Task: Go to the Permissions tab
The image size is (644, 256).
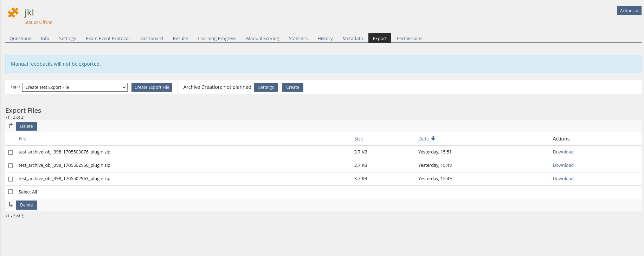Action: (409, 38)
